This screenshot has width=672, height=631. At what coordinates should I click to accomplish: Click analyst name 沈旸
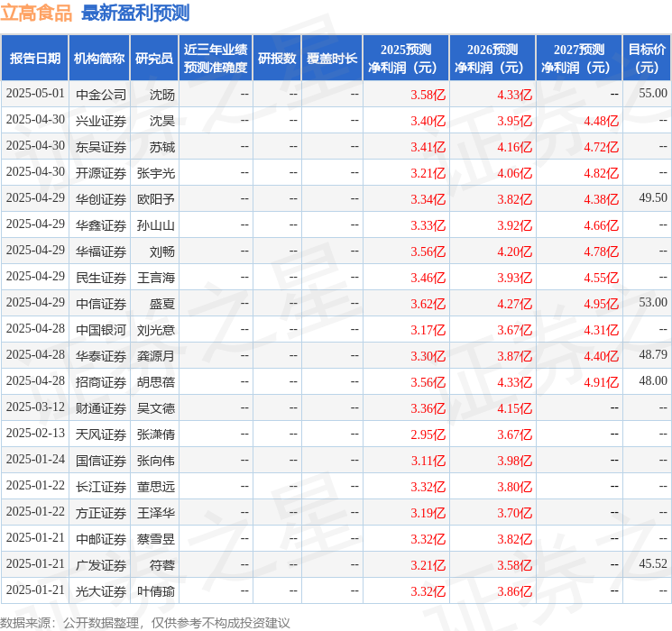pos(162,95)
